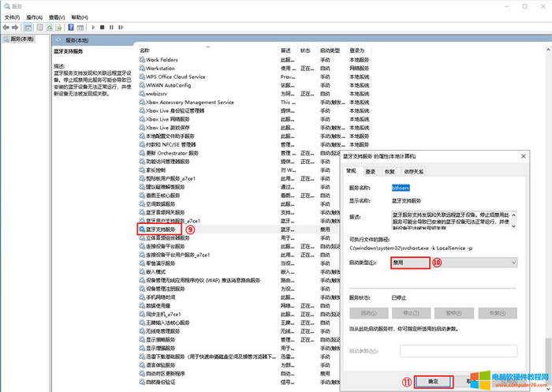
Task: Click the 名称 column header to sort
Action: (144, 50)
